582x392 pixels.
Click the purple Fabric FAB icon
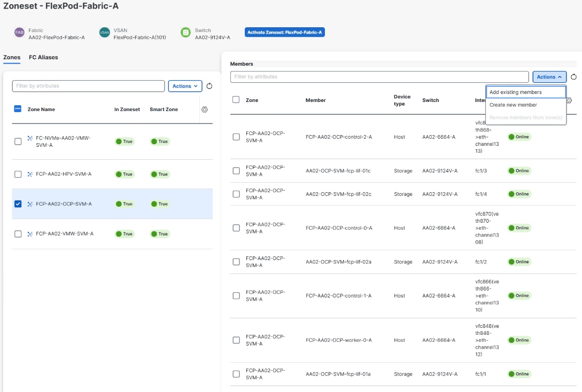(19, 32)
